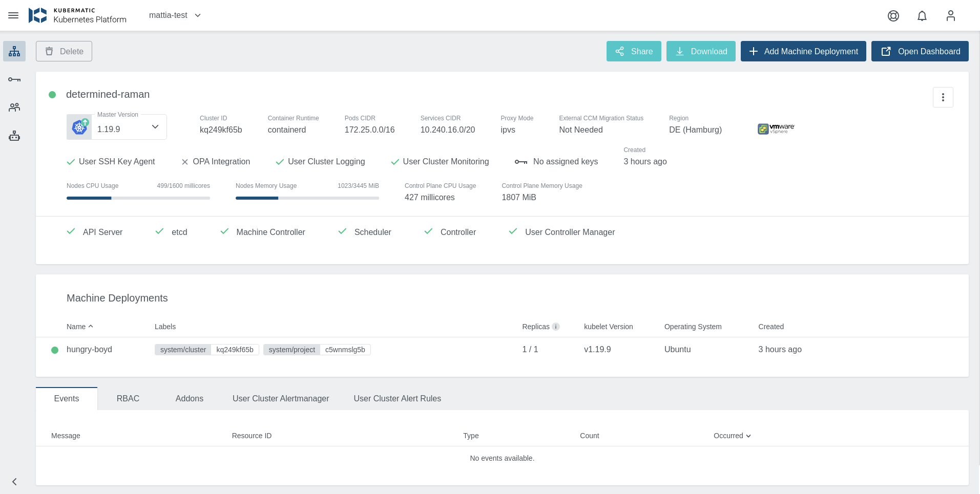980x494 pixels.
Task: Open the help and support icon
Action: pos(893,16)
